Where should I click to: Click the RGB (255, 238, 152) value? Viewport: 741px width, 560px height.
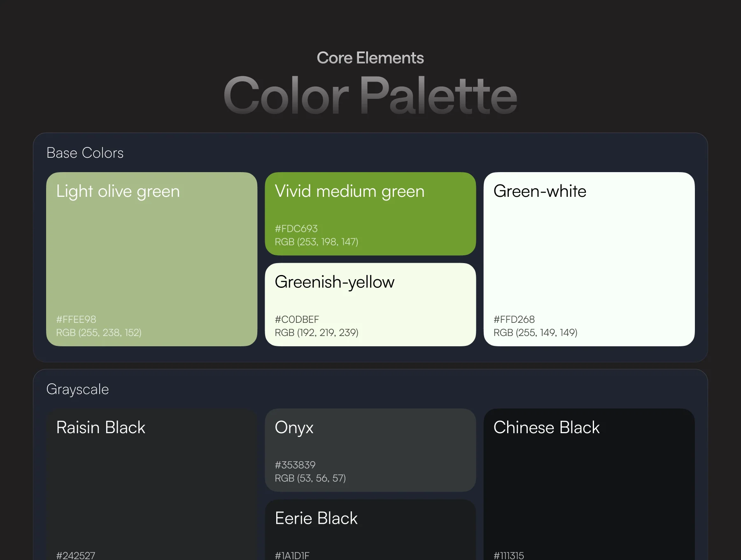[99, 333]
